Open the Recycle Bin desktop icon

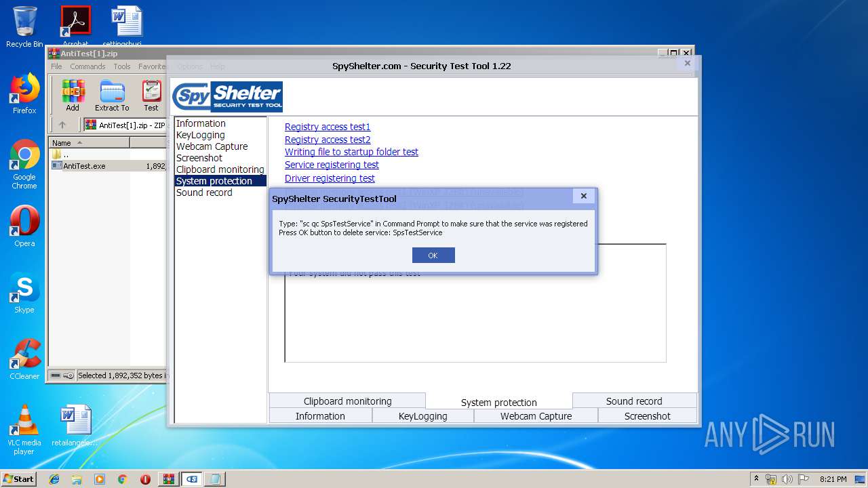tap(24, 27)
